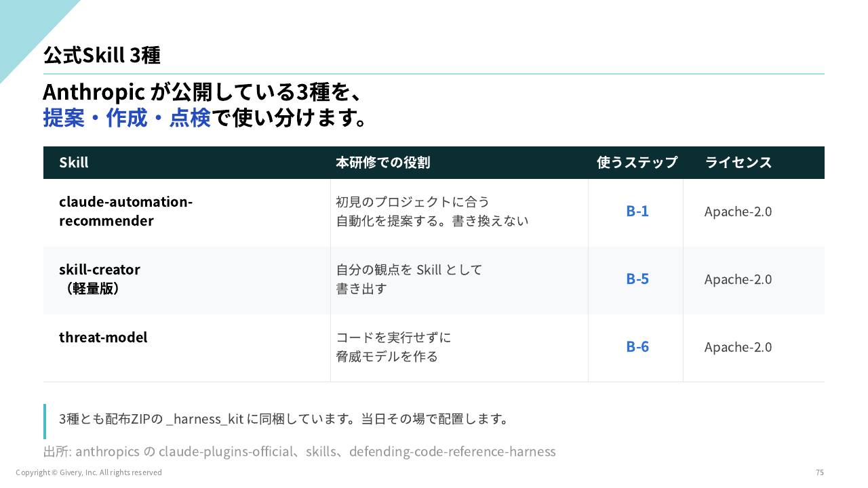Click step label 'B-5'
This screenshot has width=868, height=488.
click(637, 279)
